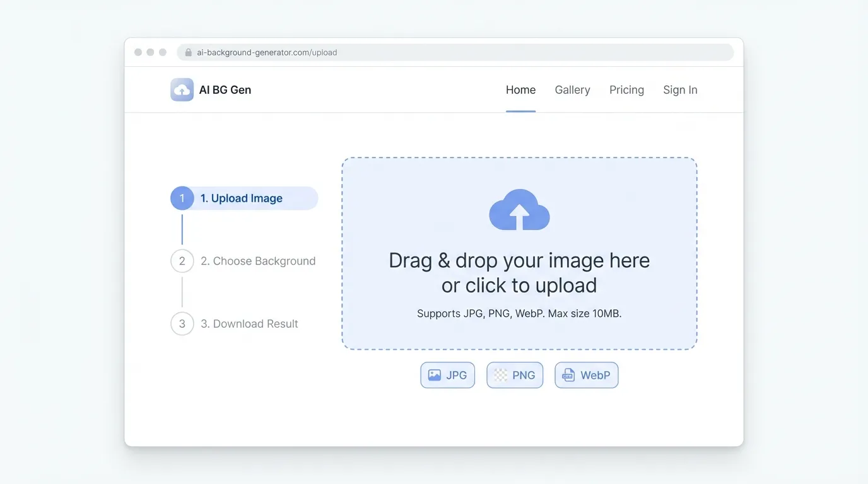This screenshot has width=868, height=484.
Task: Select the JPG format chip
Action: pos(447,375)
